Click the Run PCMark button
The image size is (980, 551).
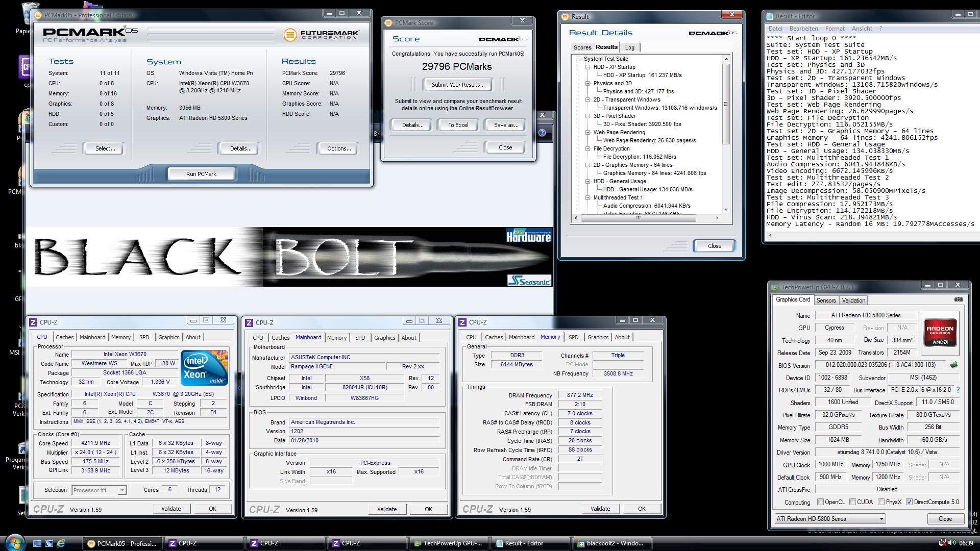click(x=201, y=174)
